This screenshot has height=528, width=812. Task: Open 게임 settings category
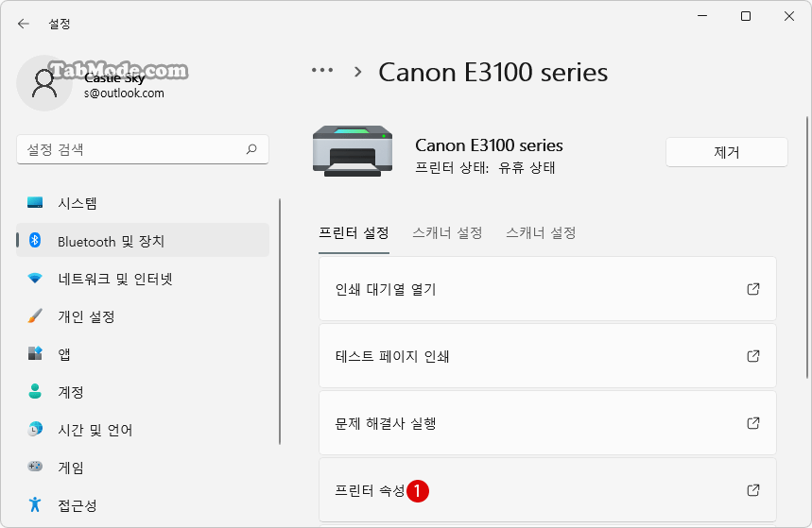(143, 468)
